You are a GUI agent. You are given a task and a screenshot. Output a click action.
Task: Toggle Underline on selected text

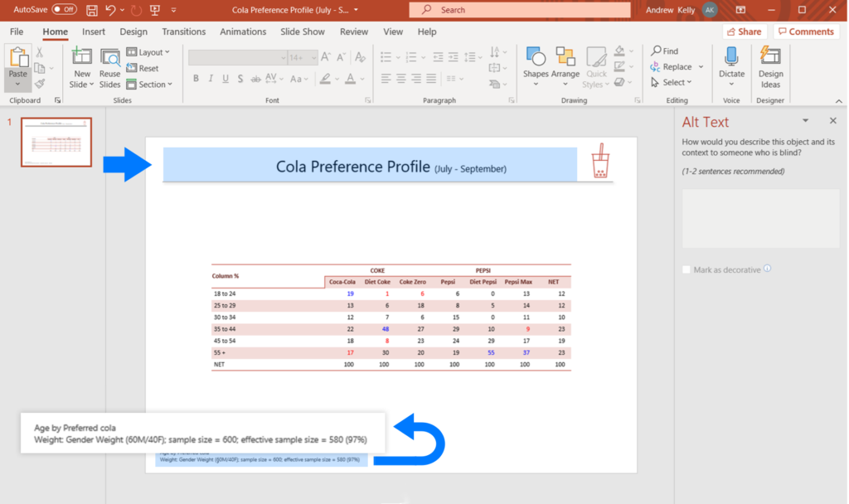tap(226, 78)
